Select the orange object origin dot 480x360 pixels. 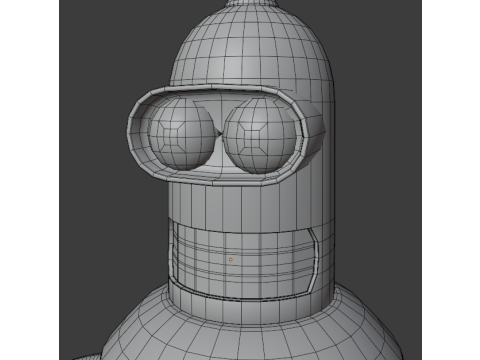pyautogui.click(x=231, y=259)
